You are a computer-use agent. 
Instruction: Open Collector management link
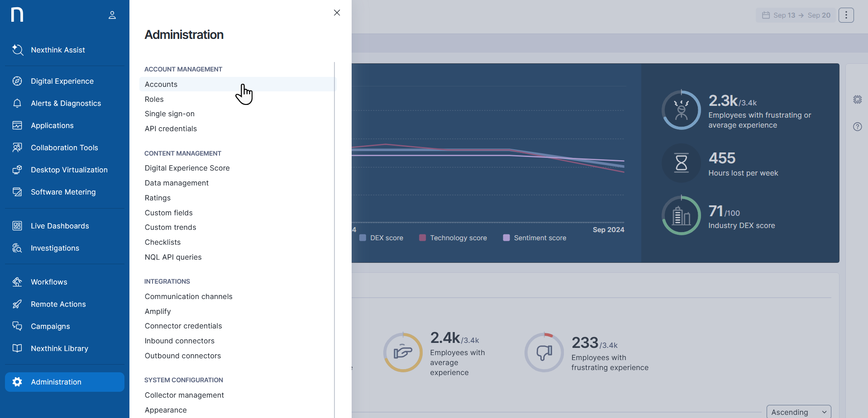coord(184,395)
